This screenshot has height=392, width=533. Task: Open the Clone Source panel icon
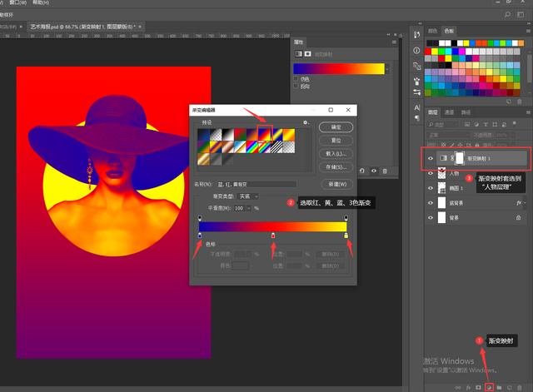point(416,66)
